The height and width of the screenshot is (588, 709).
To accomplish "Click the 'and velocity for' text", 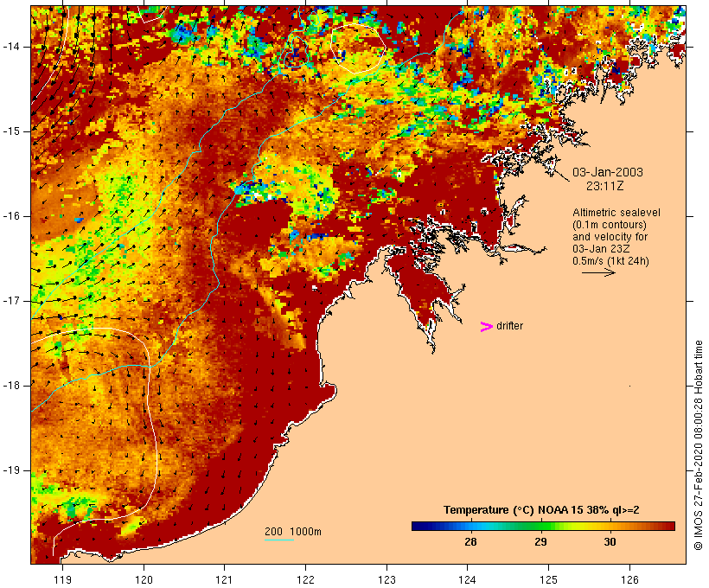I will pyautogui.click(x=610, y=237).
